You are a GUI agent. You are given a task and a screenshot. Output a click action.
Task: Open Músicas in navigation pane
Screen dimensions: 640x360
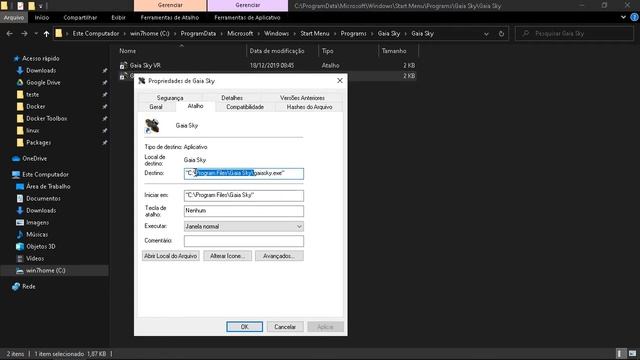[x=37, y=235]
